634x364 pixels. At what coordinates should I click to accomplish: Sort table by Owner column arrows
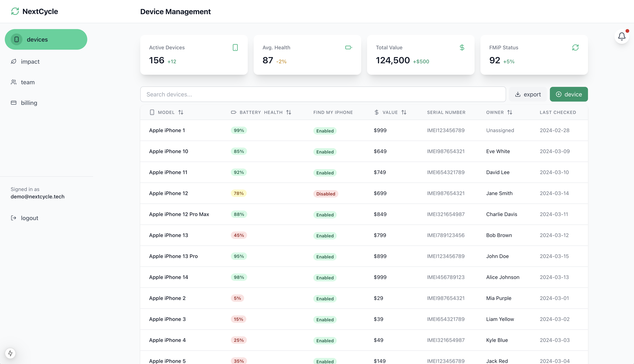tap(510, 112)
